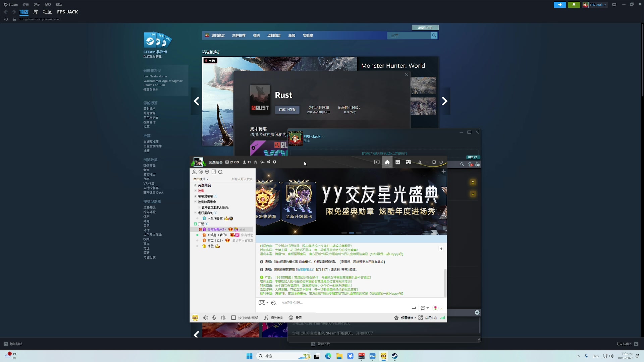Open the home icon in YY title bar
The width and height of the screenshot is (644, 362).
coord(387,162)
